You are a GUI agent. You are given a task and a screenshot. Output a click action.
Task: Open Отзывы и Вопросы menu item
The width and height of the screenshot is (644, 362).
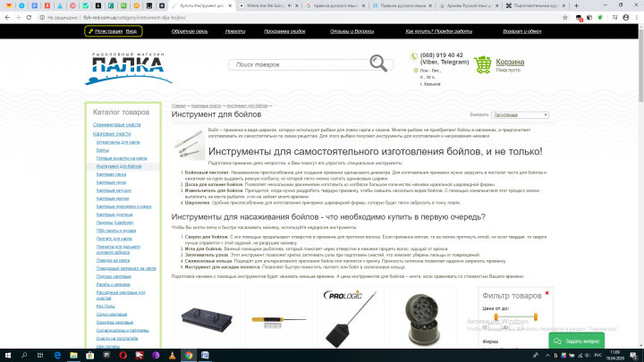coord(352,31)
